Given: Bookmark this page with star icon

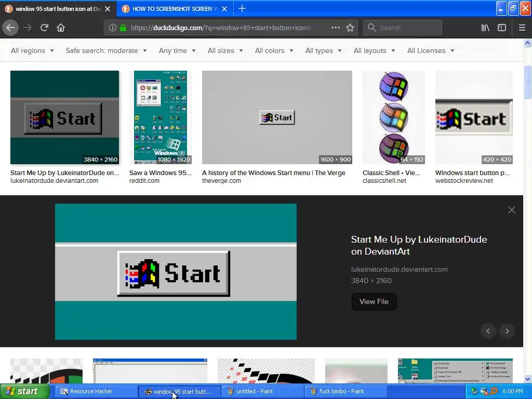Looking at the screenshot, I should [350, 28].
